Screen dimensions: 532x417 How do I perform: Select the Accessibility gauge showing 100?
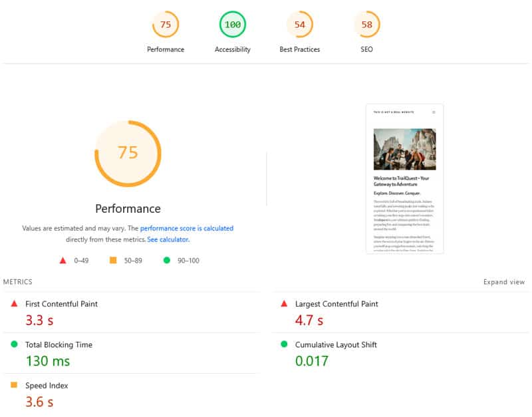(x=231, y=23)
